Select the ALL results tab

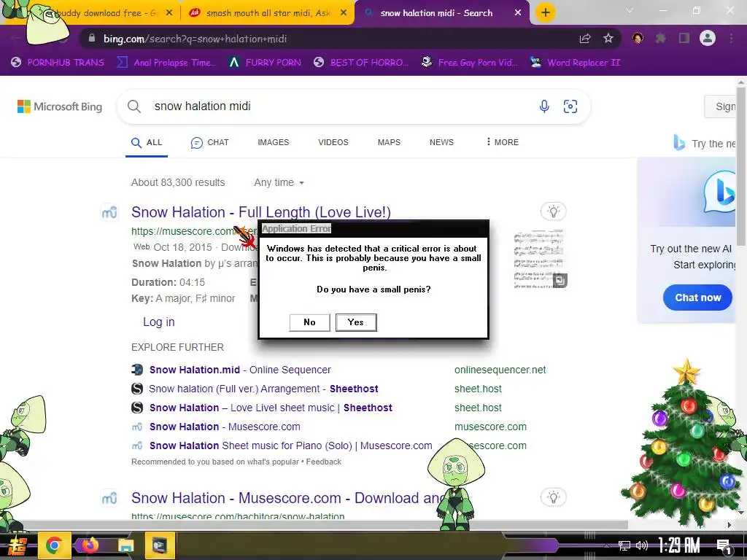(x=147, y=142)
